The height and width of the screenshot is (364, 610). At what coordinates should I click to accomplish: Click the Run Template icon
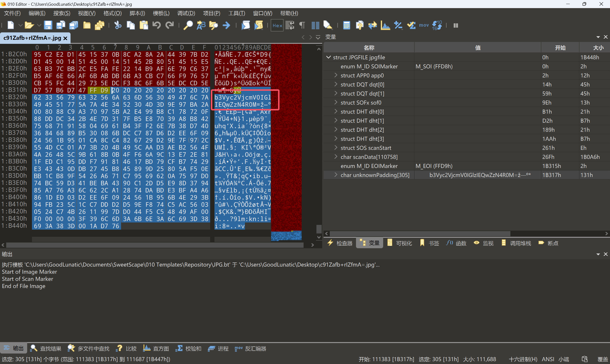259,25
